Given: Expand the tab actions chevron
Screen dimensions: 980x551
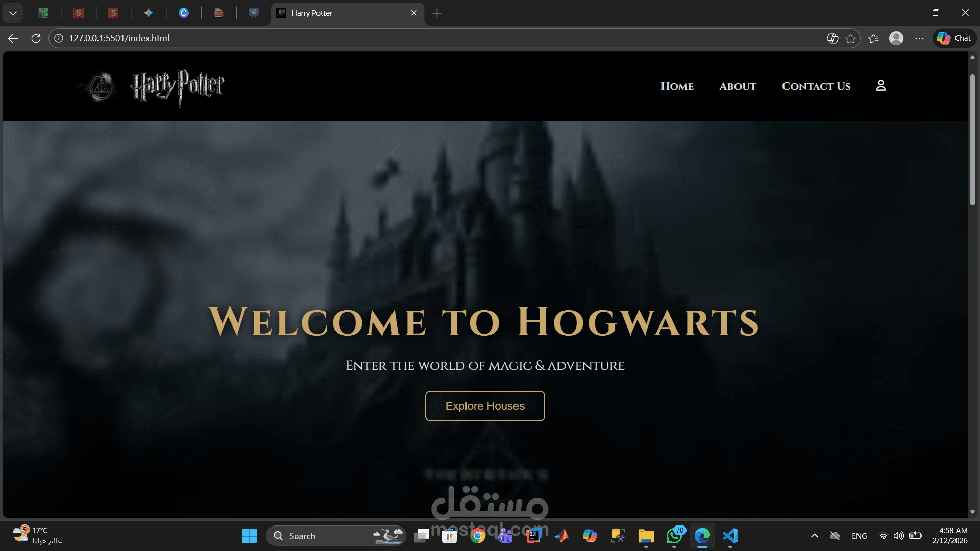Looking at the screenshot, I should click(13, 13).
